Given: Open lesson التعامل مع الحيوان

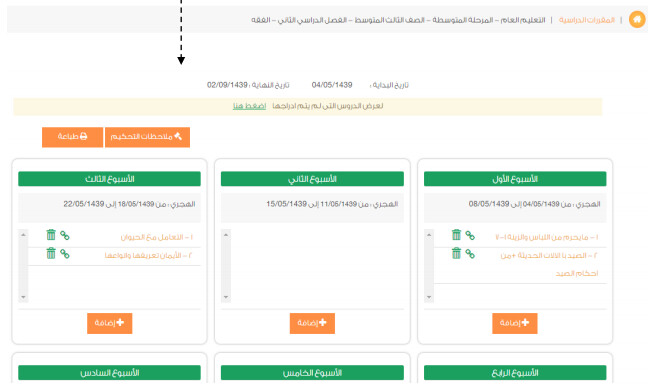Looking at the screenshot, I should [157, 237].
